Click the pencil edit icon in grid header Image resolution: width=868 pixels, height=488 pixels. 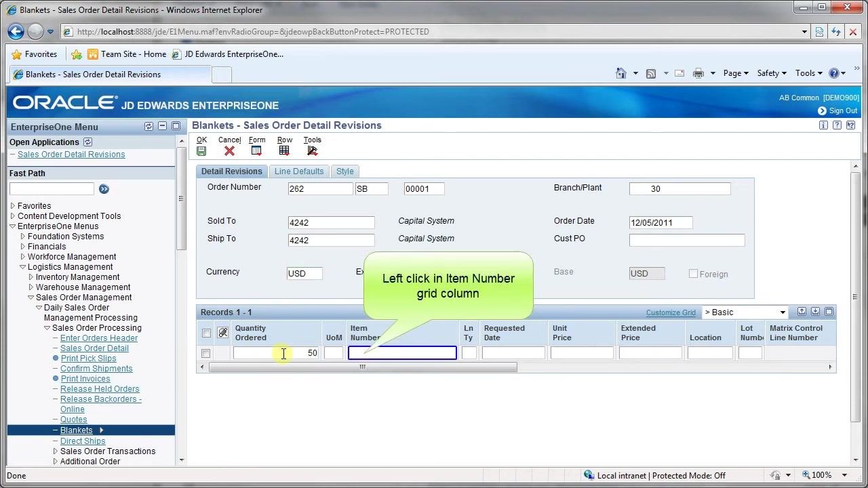click(222, 333)
